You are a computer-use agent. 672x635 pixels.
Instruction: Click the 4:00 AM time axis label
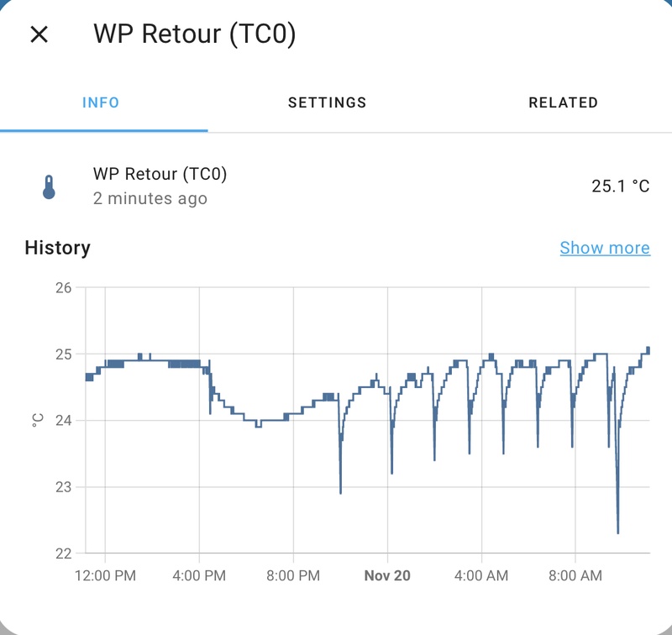(x=481, y=576)
